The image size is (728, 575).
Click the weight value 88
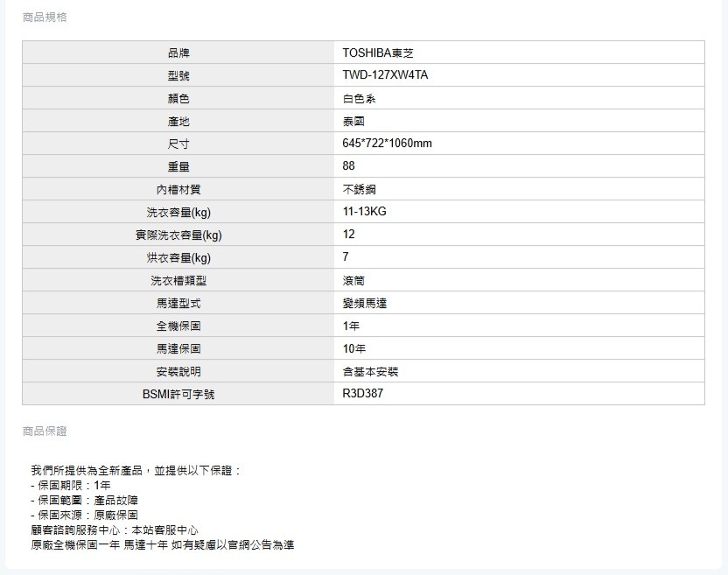(348, 165)
